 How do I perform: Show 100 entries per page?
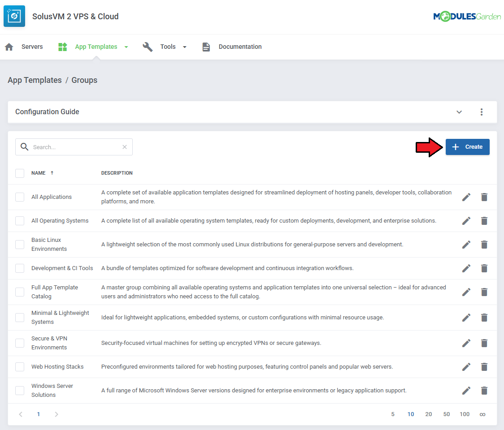(x=465, y=414)
